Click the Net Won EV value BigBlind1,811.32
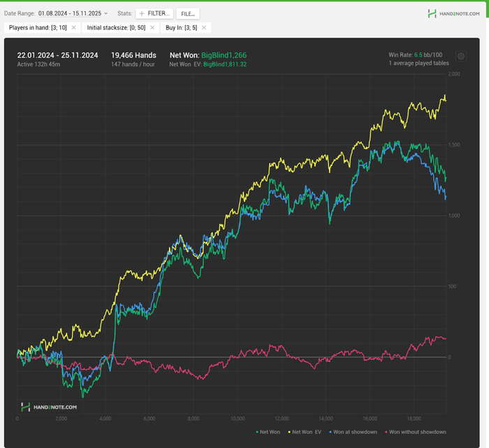 point(225,64)
